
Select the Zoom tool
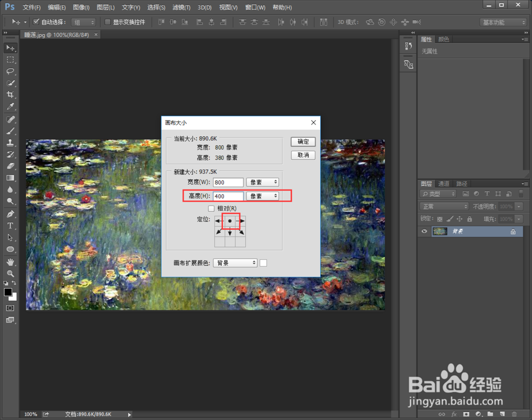(11, 273)
